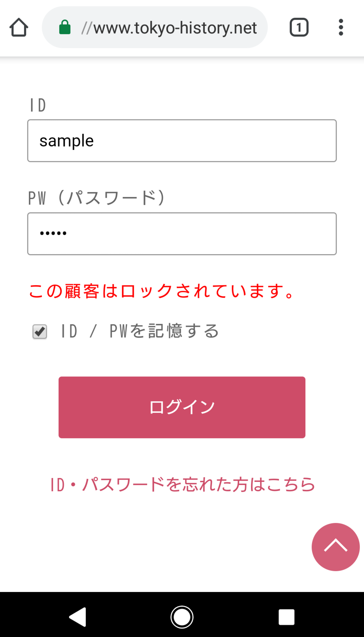This screenshot has height=637, width=364.
Task: Click the "ID" field label
Action: [x=38, y=105]
